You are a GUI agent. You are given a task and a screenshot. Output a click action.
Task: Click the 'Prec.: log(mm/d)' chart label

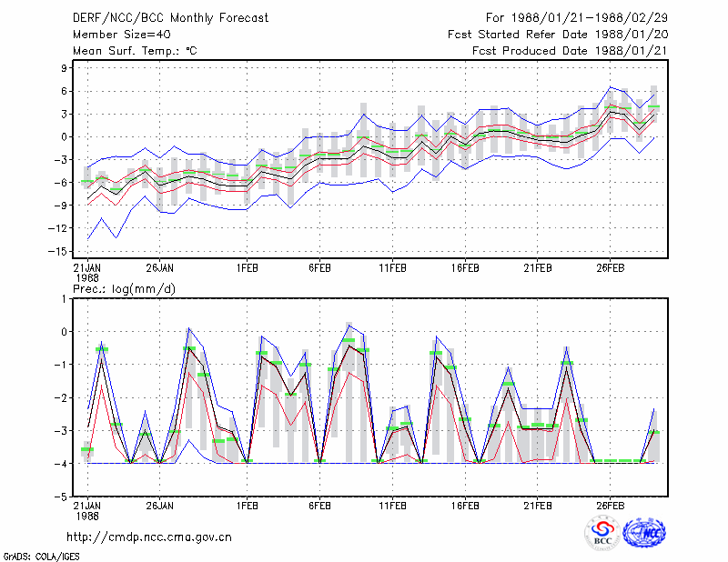pyautogui.click(x=124, y=289)
